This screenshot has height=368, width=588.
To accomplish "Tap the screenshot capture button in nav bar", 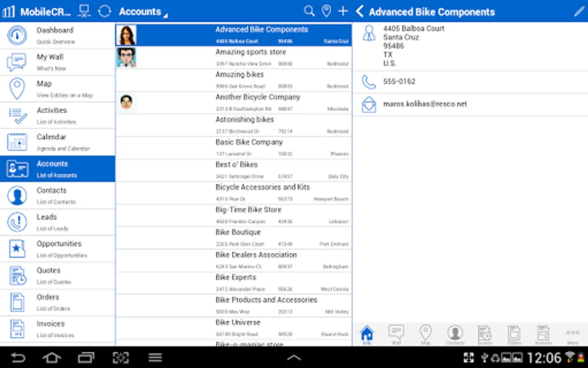I will [120, 358].
